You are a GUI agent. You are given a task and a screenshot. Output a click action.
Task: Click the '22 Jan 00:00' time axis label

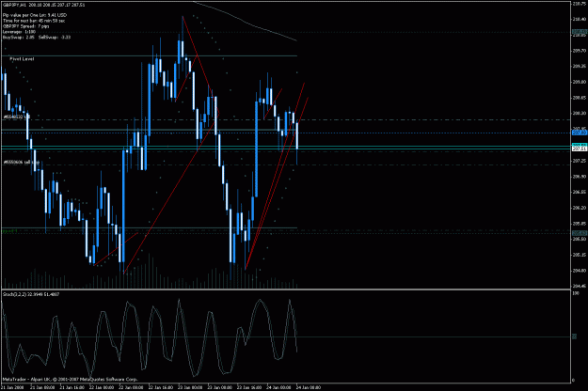102,387
